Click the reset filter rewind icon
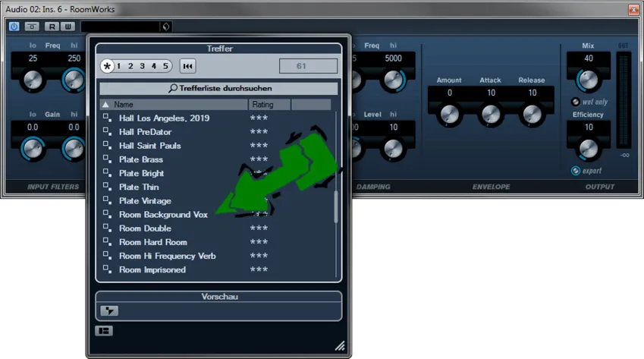This screenshot has width=644, height=359. point(187,66)
